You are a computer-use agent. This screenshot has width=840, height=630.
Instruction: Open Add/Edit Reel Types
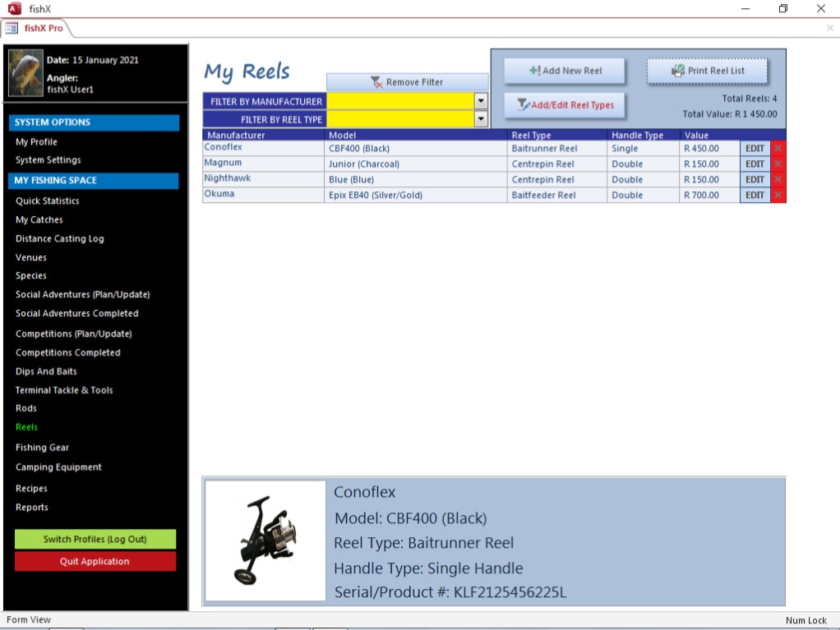click(x=565, y=105)
